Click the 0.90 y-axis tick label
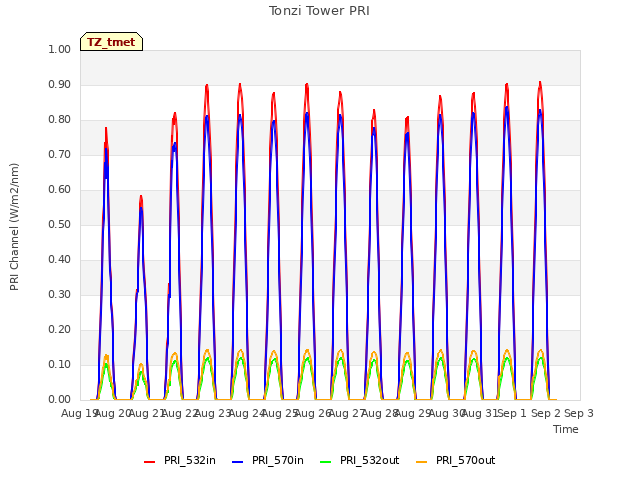The width and height of the screenshot is (640, 480). tap(60, 84)
